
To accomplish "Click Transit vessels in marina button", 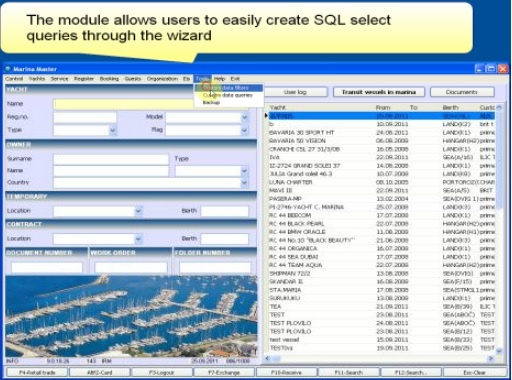I will tap(379, 92).
